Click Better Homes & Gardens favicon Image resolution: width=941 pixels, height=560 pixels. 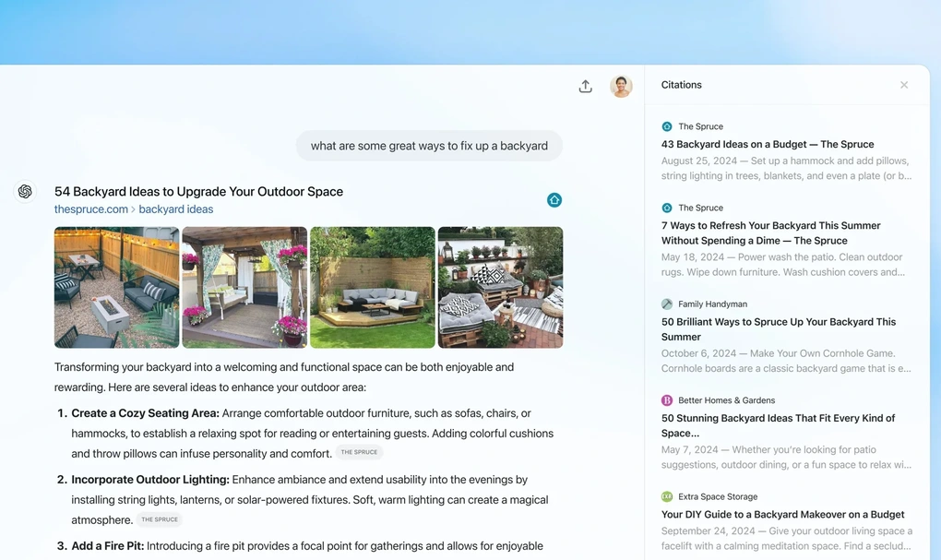click(x=667, y=400)
